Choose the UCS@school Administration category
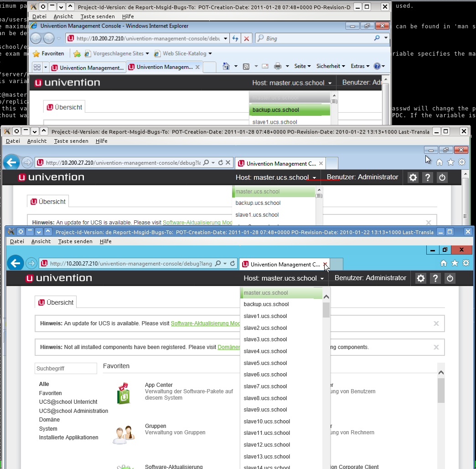This screenshot has width=476, height=469. [x=73, y=411]
